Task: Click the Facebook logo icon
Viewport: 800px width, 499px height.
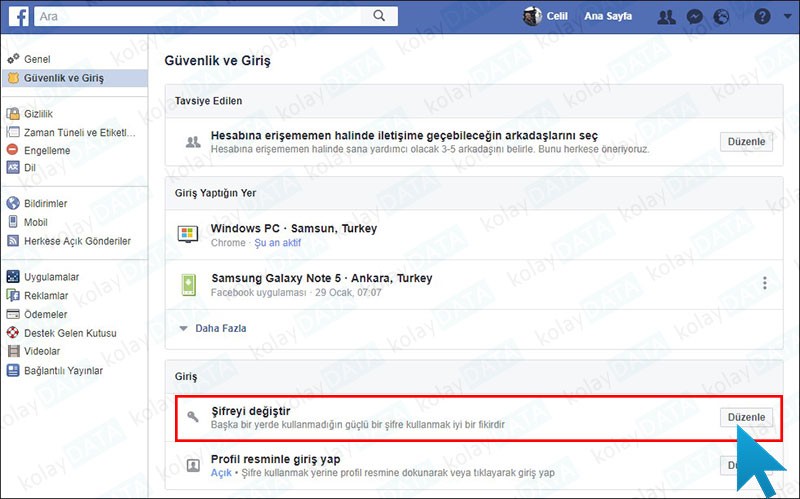Action: (x=18, y=17)
